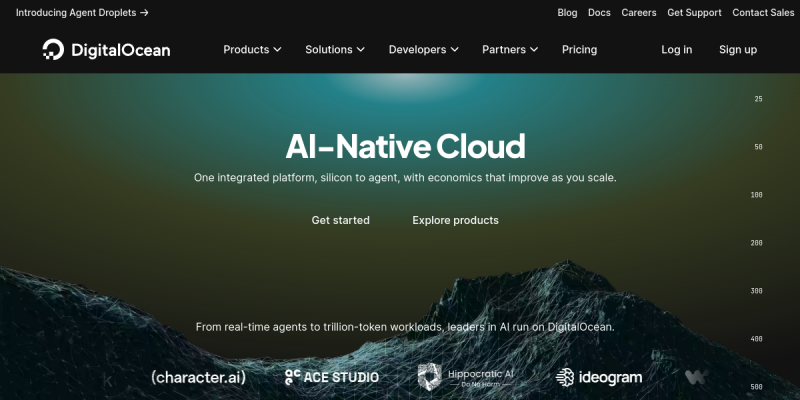Go to the Pricing page

580,49
